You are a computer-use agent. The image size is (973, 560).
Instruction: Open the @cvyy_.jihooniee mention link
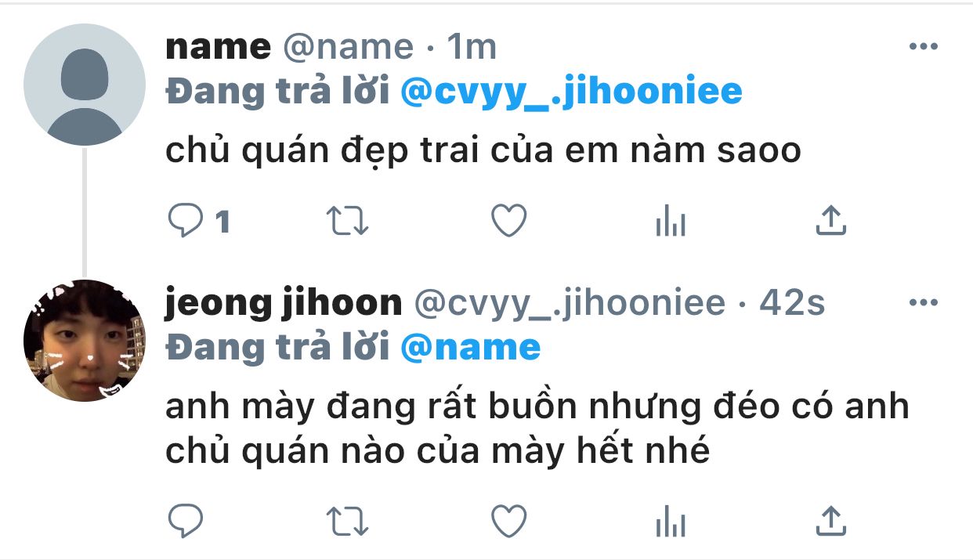tap(571, 92)
